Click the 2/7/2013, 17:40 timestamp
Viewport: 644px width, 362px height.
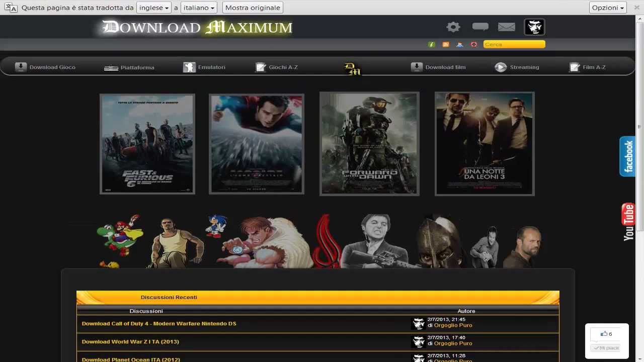tap(446, 337)
